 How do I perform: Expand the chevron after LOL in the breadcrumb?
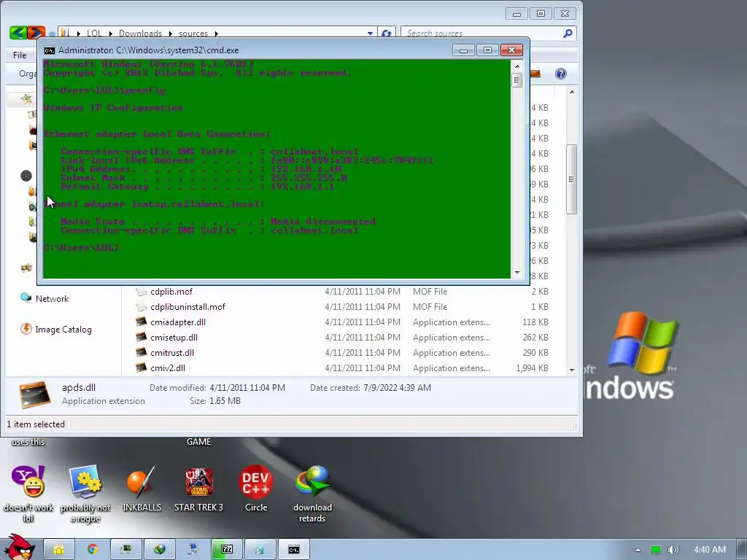[x=111, y=34]
